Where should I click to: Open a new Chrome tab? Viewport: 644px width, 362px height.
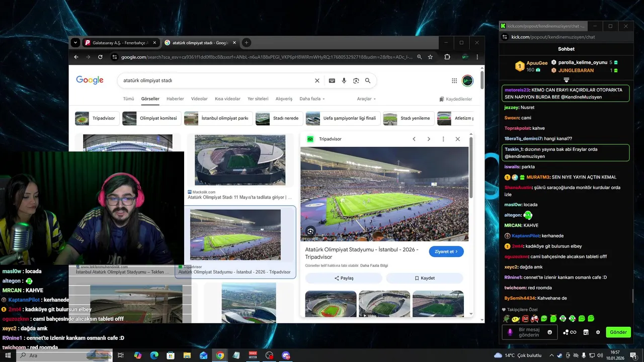point(247,43)
